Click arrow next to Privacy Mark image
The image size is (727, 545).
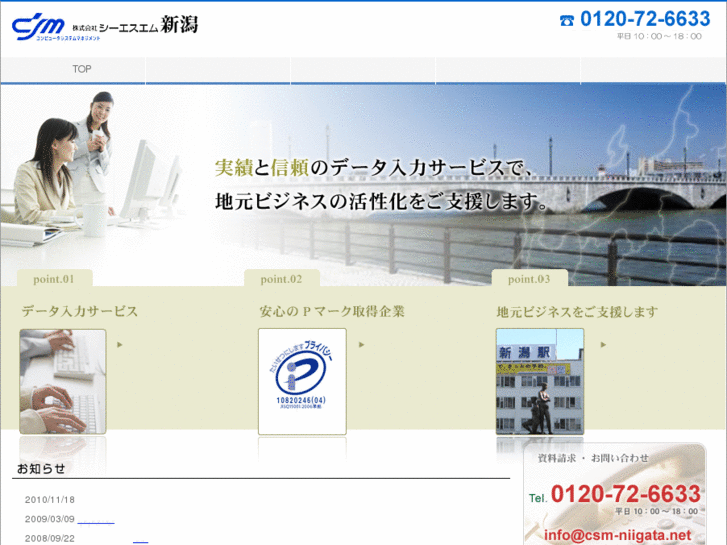click(362, 345)
